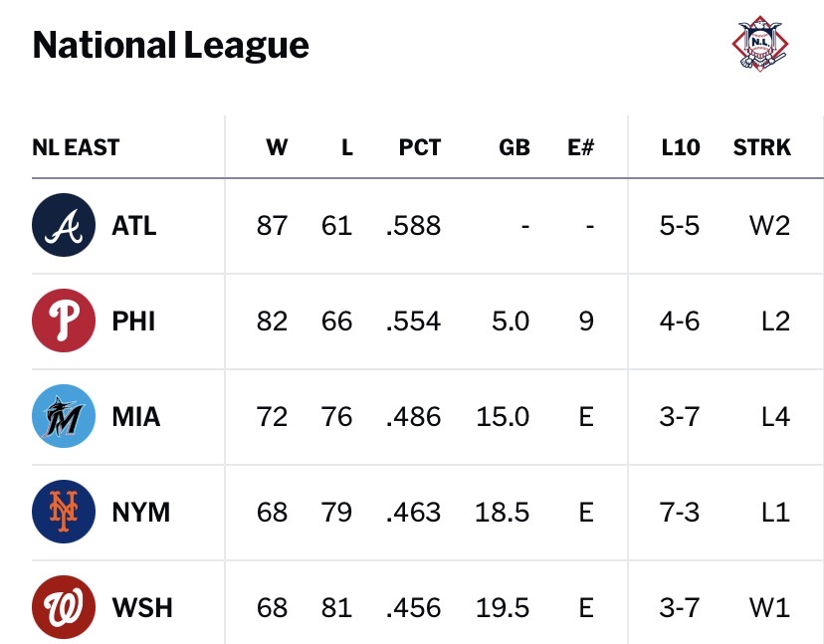Click the E# column header
This screenshot has width=824, height=644.
click(581, 147)
